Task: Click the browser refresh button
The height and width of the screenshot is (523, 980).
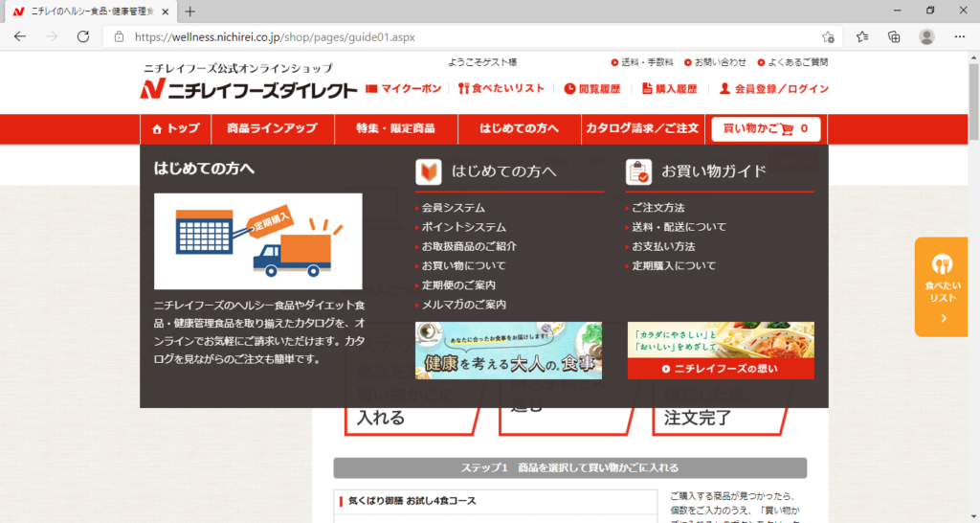Action: [x=83, y=36]
